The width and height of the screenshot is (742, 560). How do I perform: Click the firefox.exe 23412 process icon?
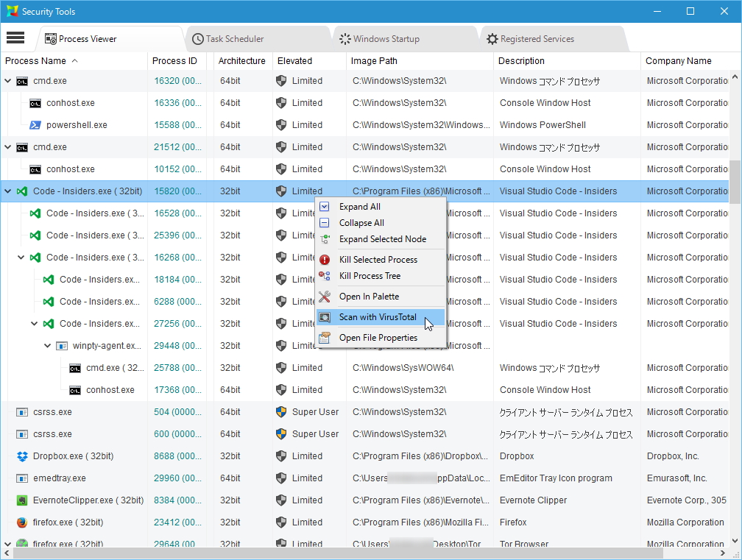(x=22, y=522)
